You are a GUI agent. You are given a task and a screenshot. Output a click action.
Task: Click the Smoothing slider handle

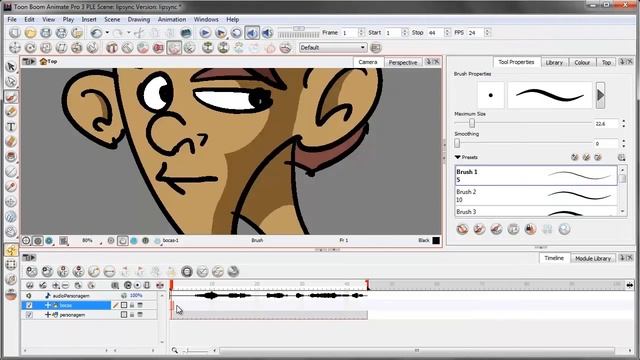[x=457, y=143]
